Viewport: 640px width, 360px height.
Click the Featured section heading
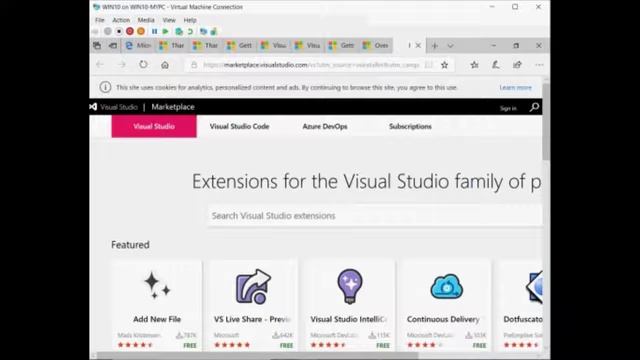coord(131,245)
